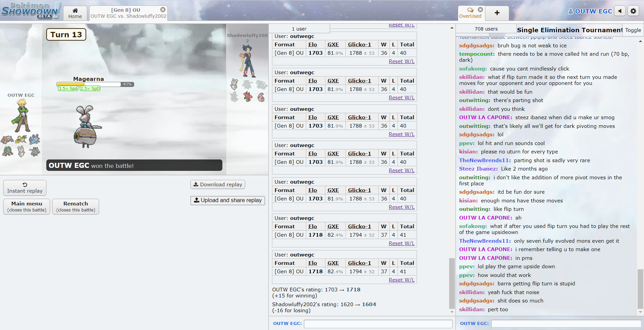Screen dimensions: 644x330
Task: Click the 2.5× SpD boost badge
Action: click(x=90, y=89)
